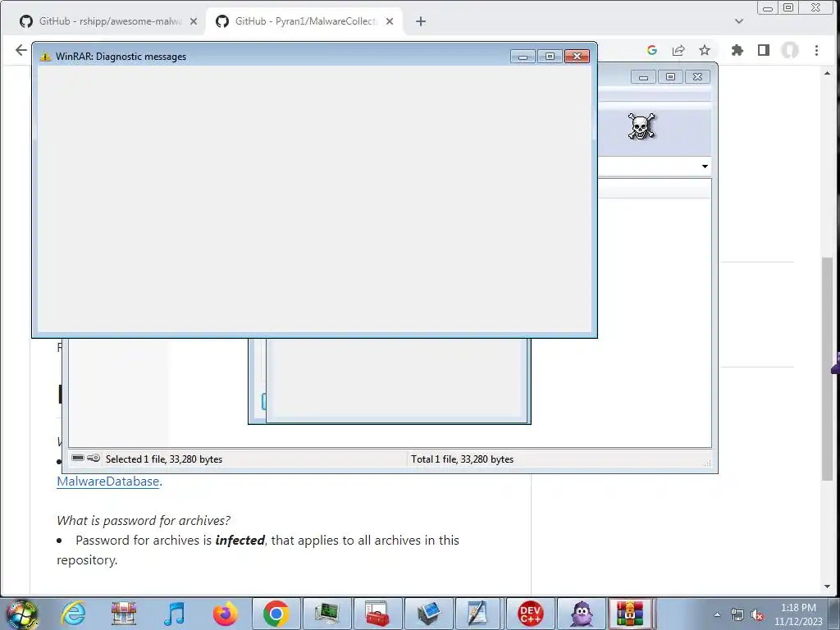Screen dimensions: 840x630
Task: Open the notepad-with-pen app on taskbar
Action: tap(479, 614)
